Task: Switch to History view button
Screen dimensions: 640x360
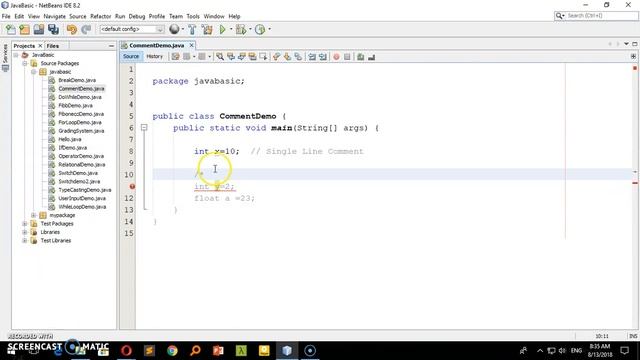Action: pos(154,56)
